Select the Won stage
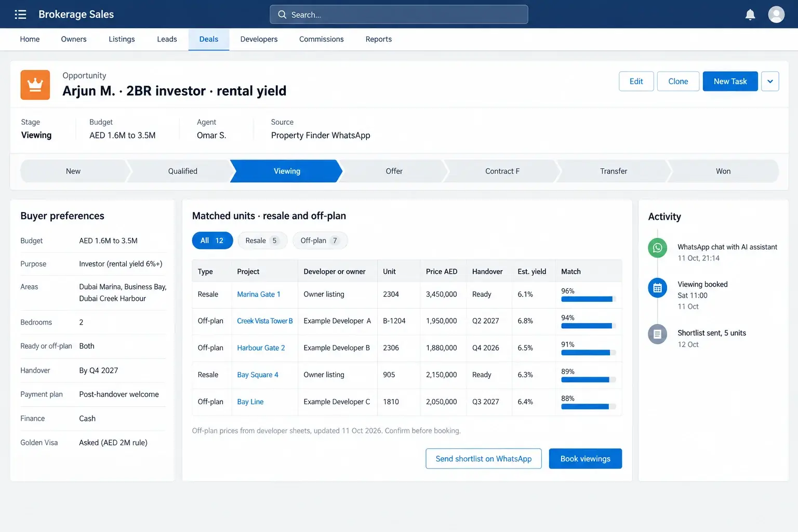This screenshot has width=798, height=532. 723,171
